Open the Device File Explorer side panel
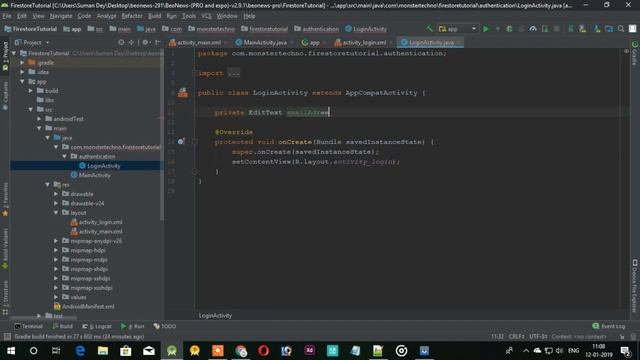 click(635, 286)
